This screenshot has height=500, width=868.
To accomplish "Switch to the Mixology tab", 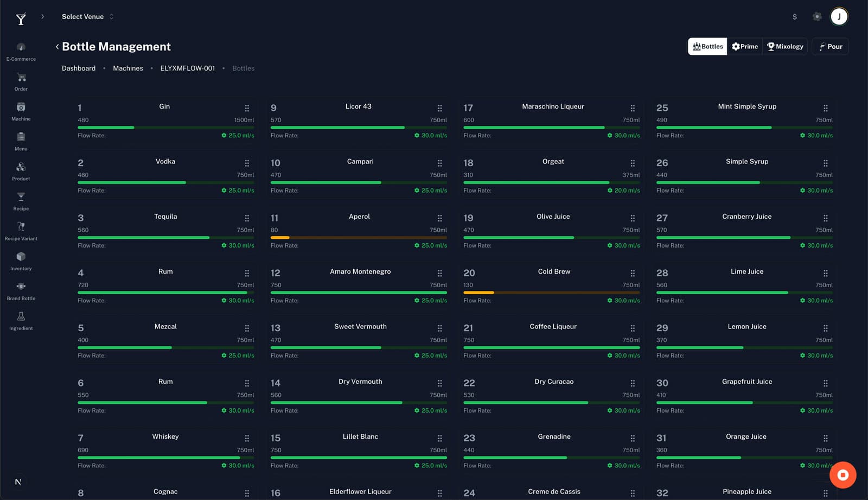I will (785, 46).
